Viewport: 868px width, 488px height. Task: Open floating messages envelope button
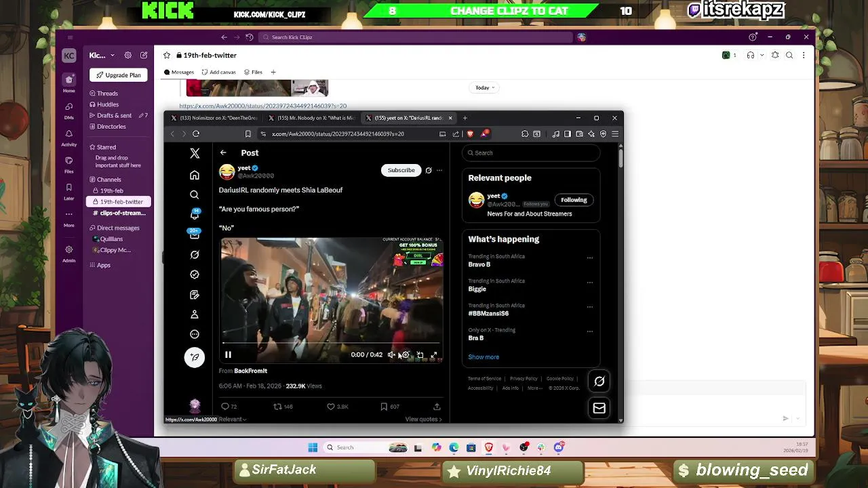(x=599, y=408)
